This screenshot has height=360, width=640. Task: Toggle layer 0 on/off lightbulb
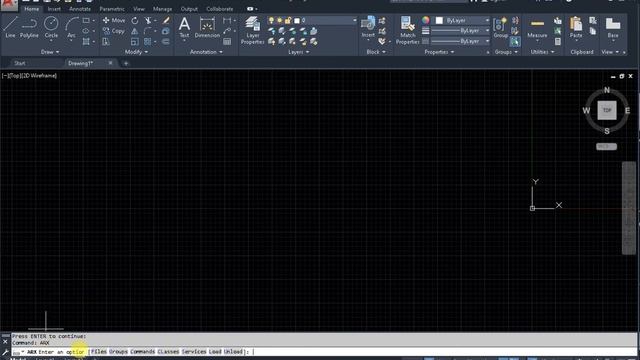pyautogui.click(x=271, y=20)
